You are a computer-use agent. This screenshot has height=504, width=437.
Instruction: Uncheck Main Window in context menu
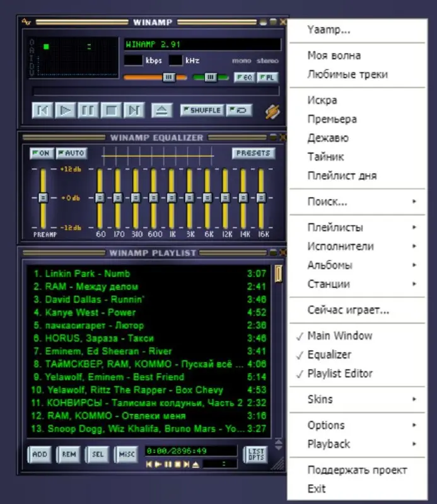click(x=357, y=336)
